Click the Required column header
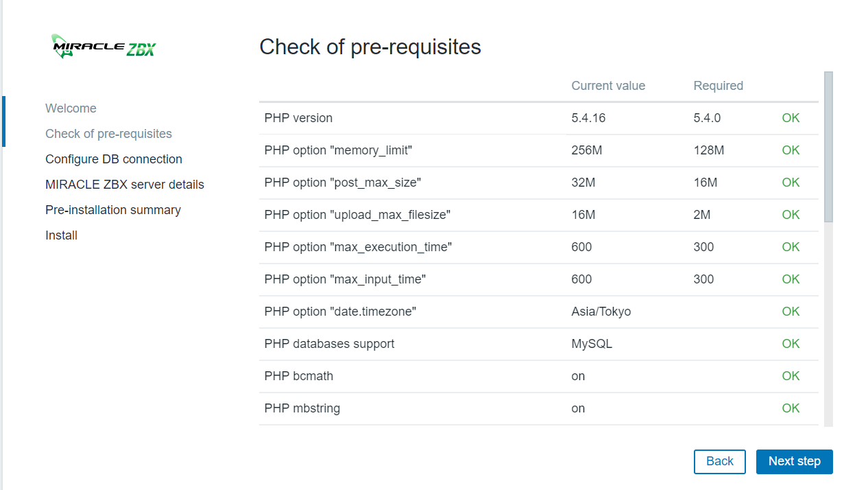Image resolution: width=868 pixels, height=490 pixels. (x=718, y=86)
